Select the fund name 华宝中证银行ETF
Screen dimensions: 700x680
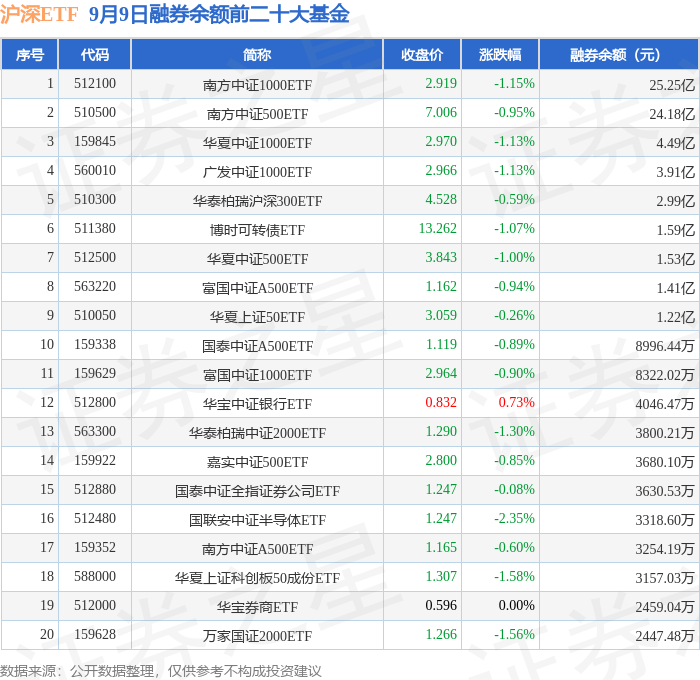click(257, 404)
